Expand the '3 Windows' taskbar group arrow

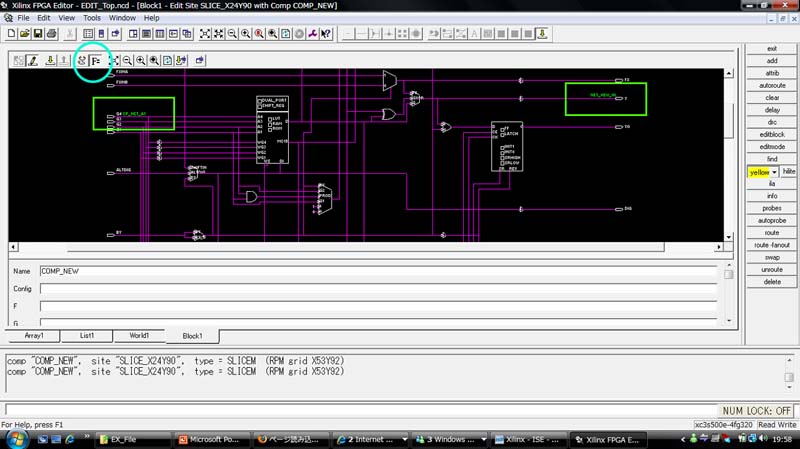point(484,439)
